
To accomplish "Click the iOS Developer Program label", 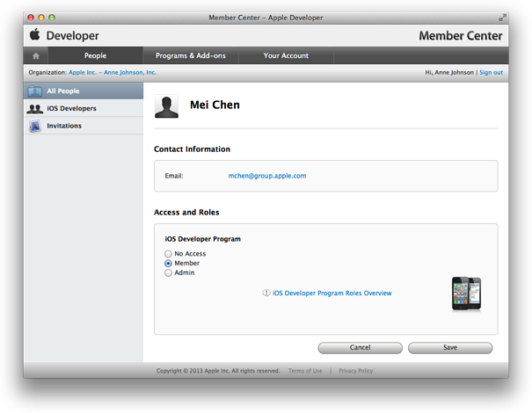I will pos(203,239).
